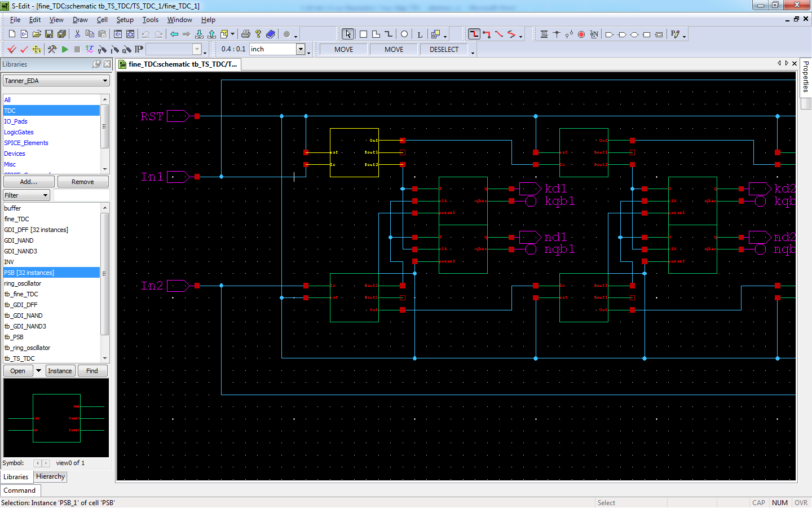Select the Box drawing tool
This screenshot has width=812, height=508.
coord(364,34)
